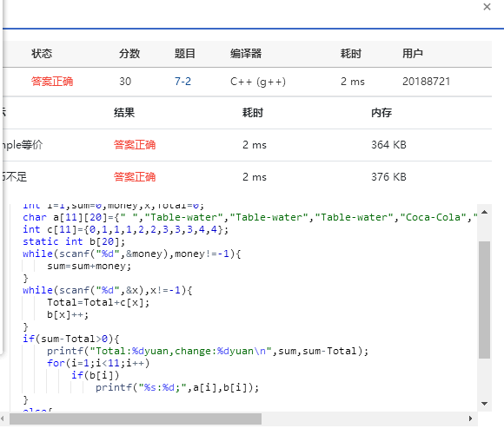Select 答案正确 result in 364 KB row
504x435 pixels.
[135, 145]
